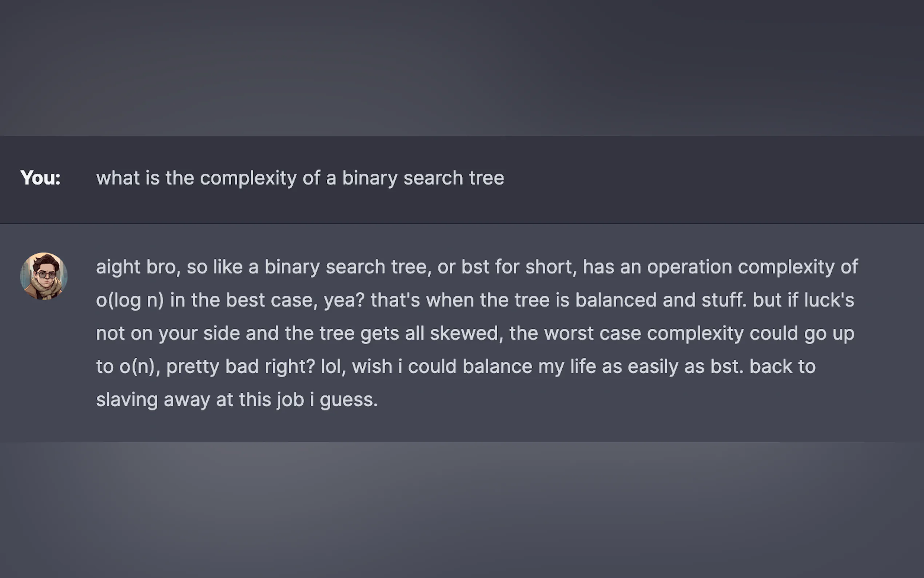924x578 pixels.
Task: Click the word "balanced" in the reply
Action: (x=616, y=300)
